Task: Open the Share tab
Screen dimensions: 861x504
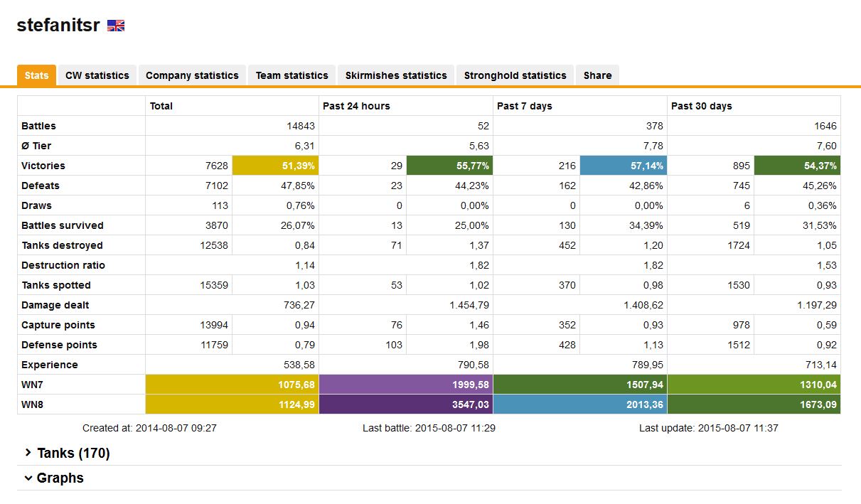Action: [597, 75]
